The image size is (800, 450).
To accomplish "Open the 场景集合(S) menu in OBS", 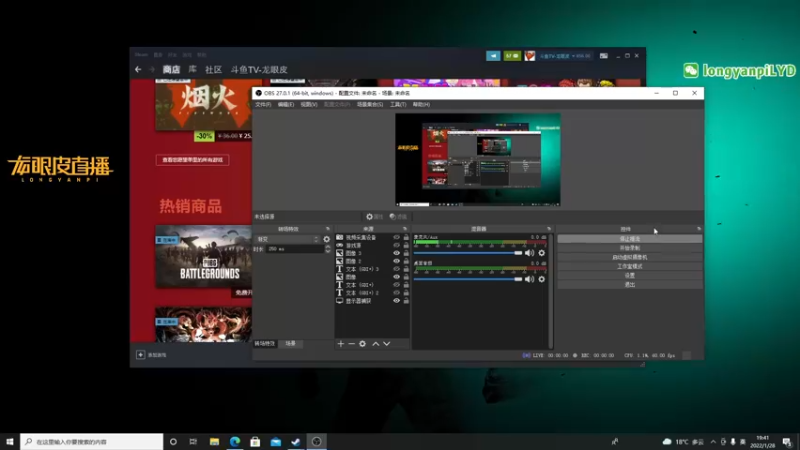I will [370, 105].
